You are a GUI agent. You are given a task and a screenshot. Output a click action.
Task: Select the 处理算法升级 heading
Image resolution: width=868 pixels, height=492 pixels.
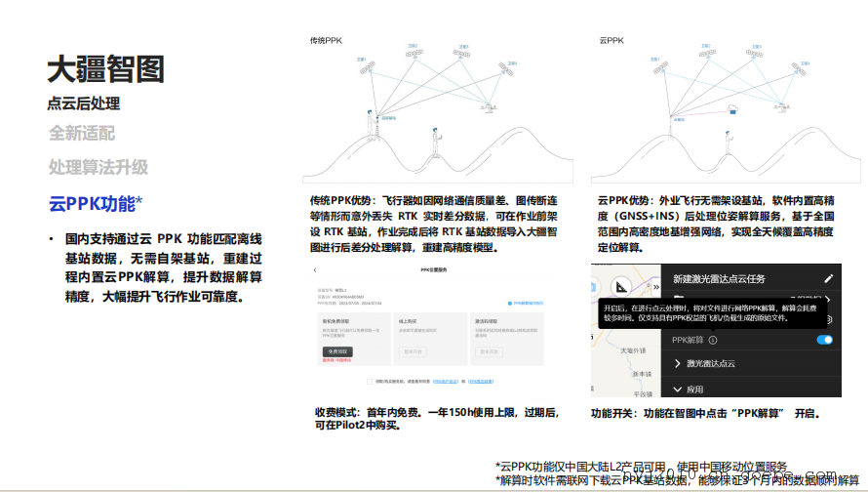click(x=99, y=167)
